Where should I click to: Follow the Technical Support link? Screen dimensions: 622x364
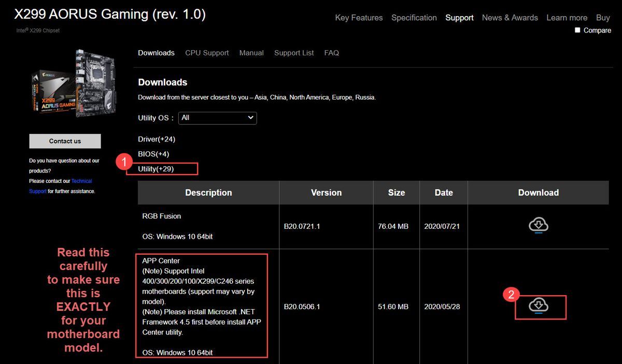[x=60, y=186]
